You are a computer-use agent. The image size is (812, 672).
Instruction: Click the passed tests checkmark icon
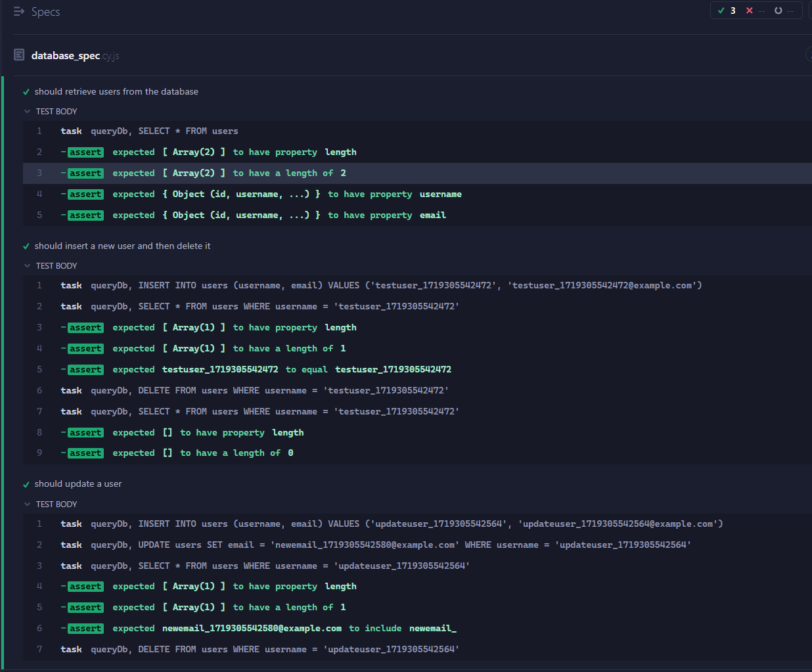click(722, 11)
